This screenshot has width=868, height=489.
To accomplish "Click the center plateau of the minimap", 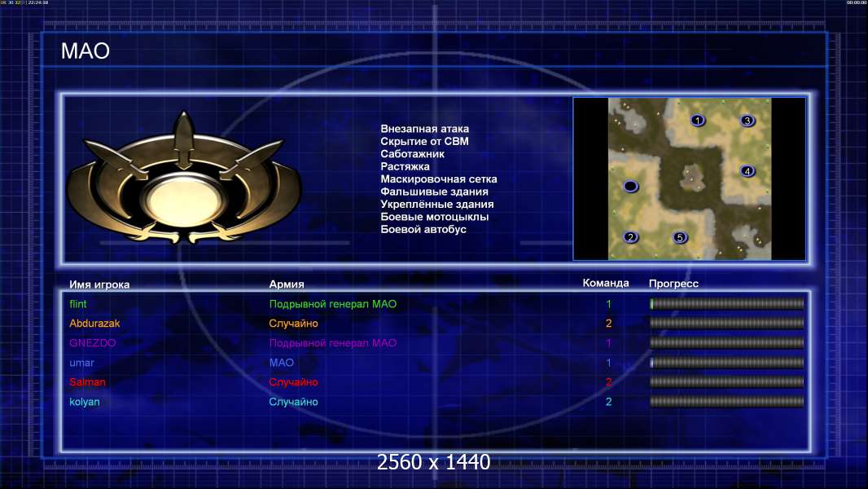I will (690, 177).
